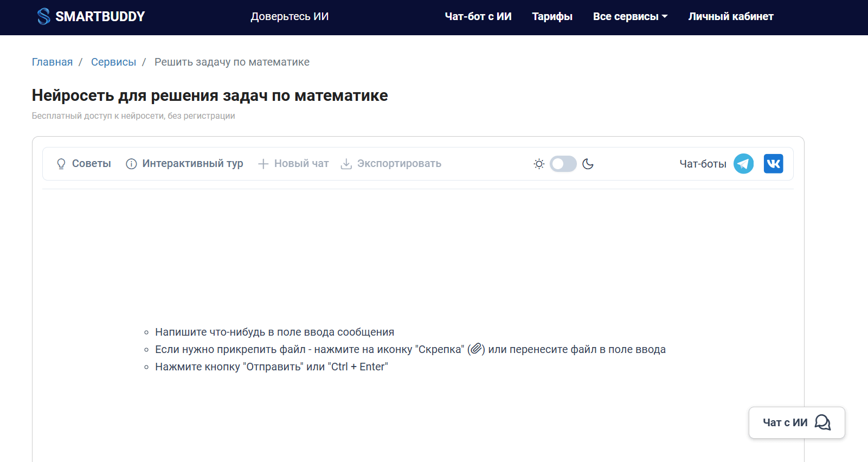This screenshot has width=868, height=462.
Task: Click the download icon beside Экспортировать
Action: pos(346,164)
